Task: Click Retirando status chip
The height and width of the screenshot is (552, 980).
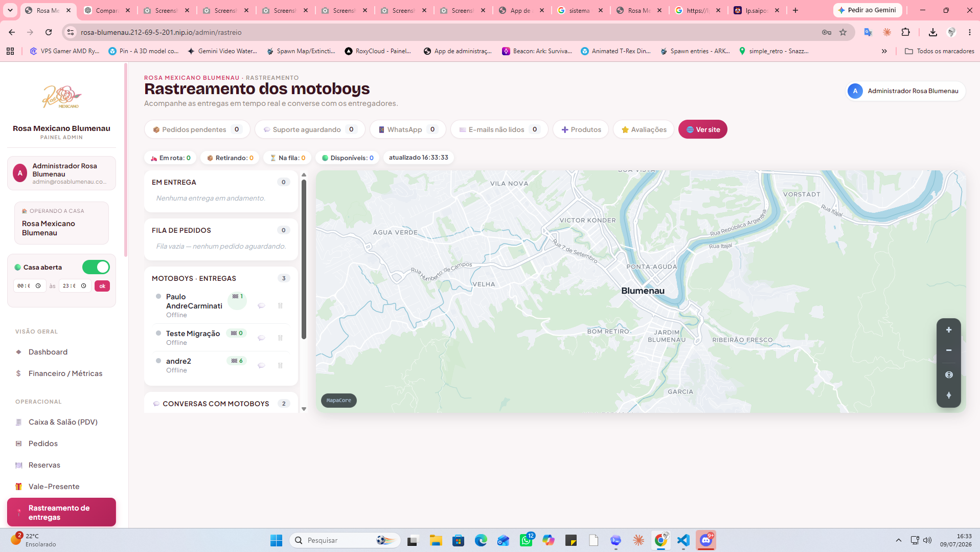Action: coord(230,158)
